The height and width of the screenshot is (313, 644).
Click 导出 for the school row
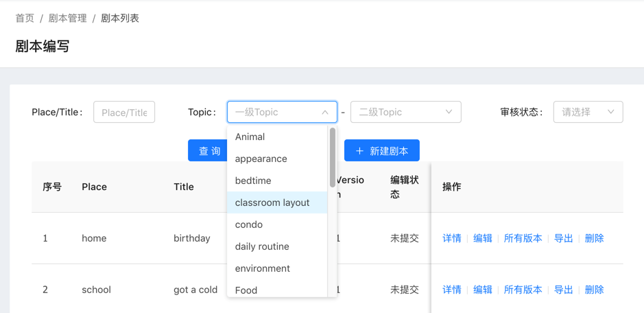tap(564, 290)
